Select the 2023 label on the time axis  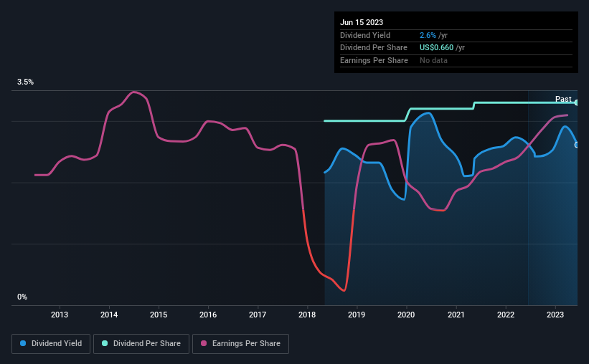(555, 315)
